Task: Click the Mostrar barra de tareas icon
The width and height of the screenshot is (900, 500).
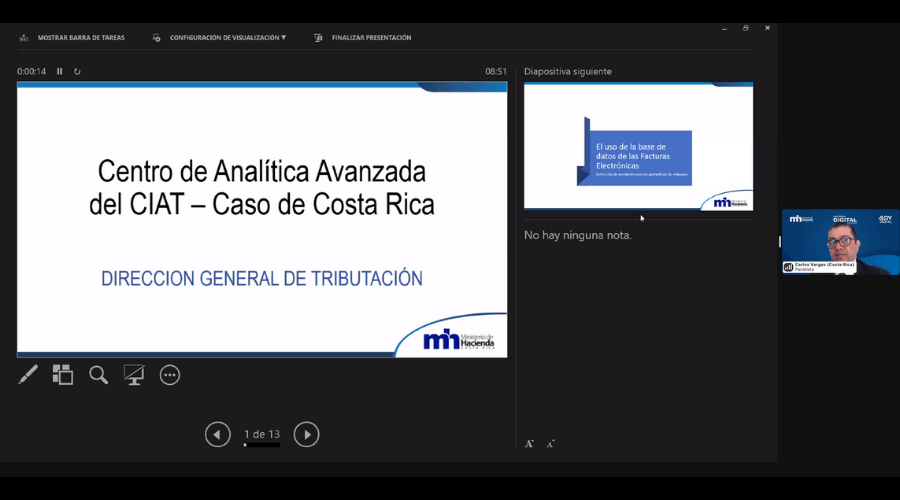Action: (24, 38)
